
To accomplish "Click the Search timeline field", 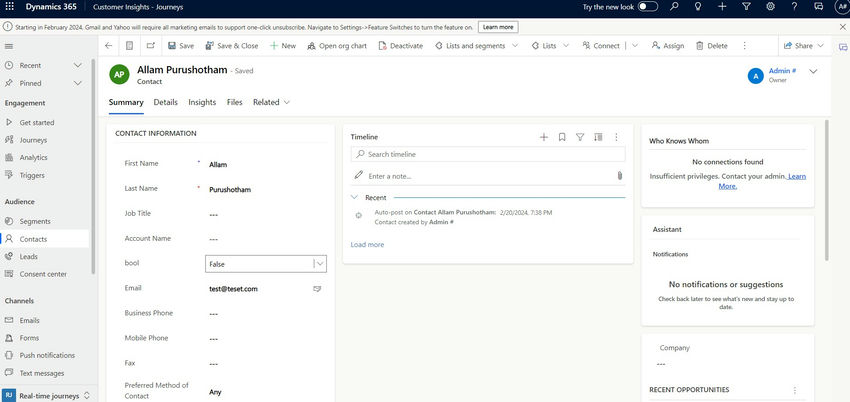I will [488, 155].
